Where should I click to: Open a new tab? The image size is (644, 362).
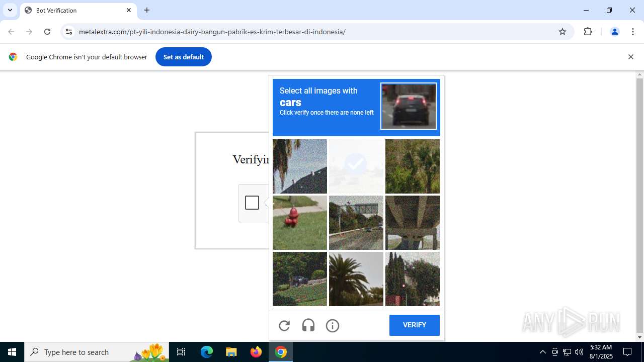point(147,10)
